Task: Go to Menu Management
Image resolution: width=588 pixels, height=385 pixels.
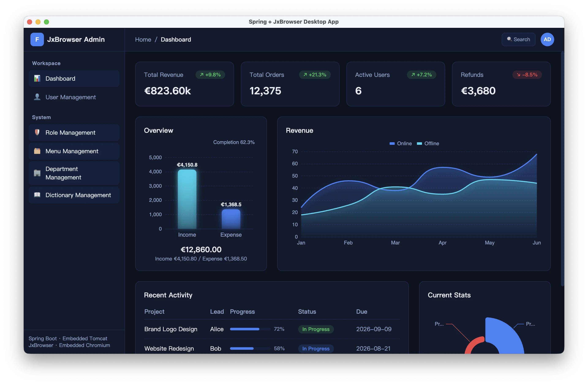Action: pos(74,151)
